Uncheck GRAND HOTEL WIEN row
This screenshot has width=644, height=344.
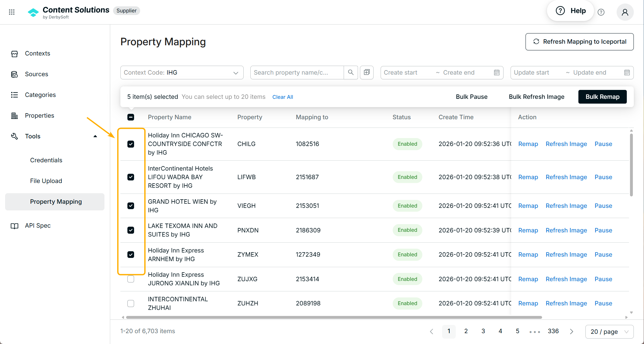(x=131, y=206)
